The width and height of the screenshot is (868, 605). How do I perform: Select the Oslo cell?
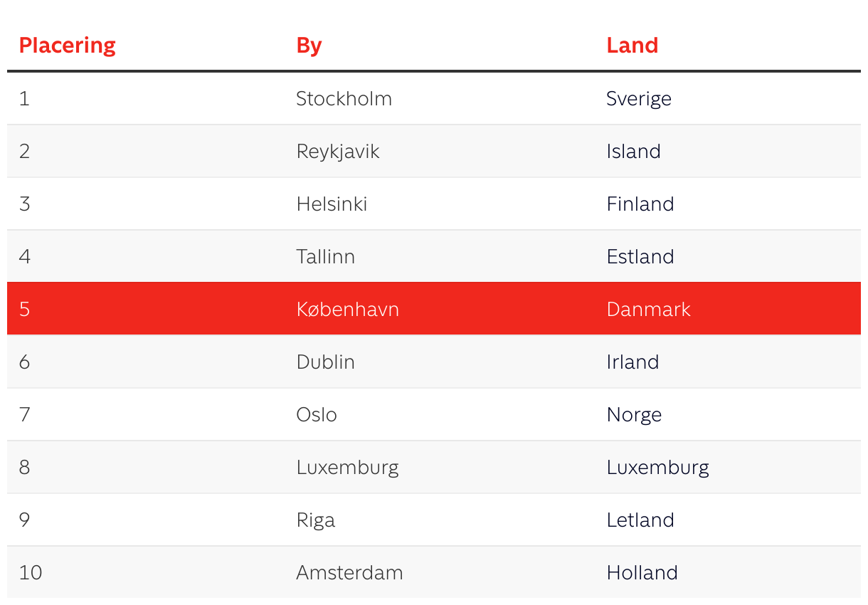[x=317, y=414]
